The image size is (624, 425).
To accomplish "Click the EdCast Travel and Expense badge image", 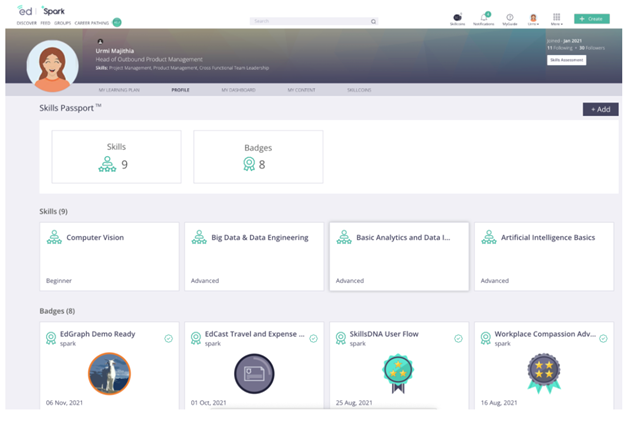I will point(254,373).
